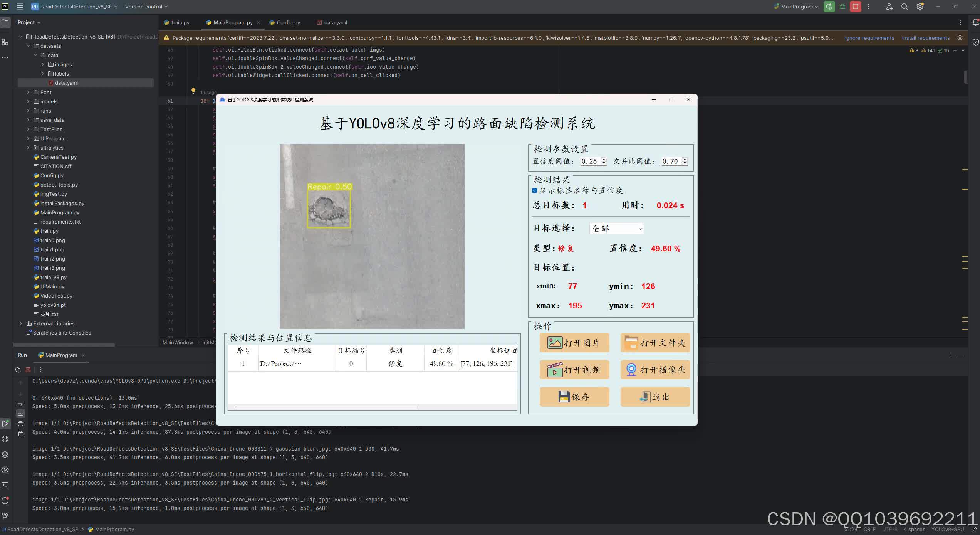Screen dimensions: 980x535
Task: Toggle the show label name and confidence checkbox
Action: tap(535, 190)
